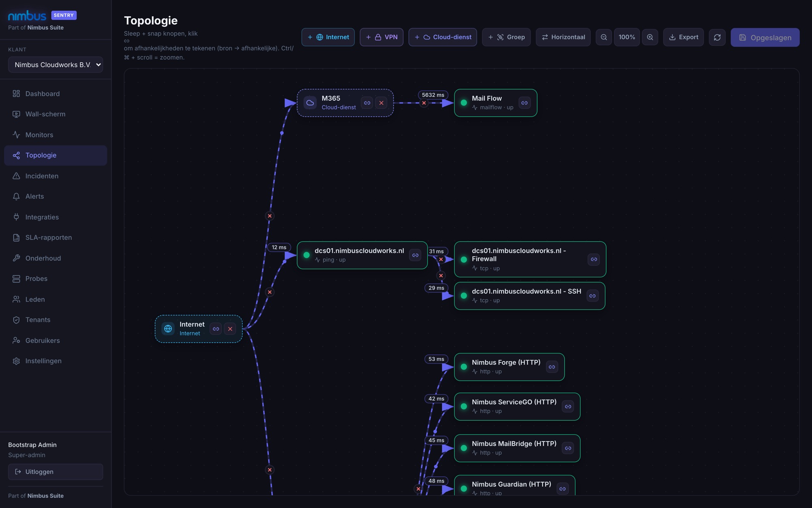Click the link icon on the dcs01 Firewall node

pyautogui.click(x=594, y=259)
